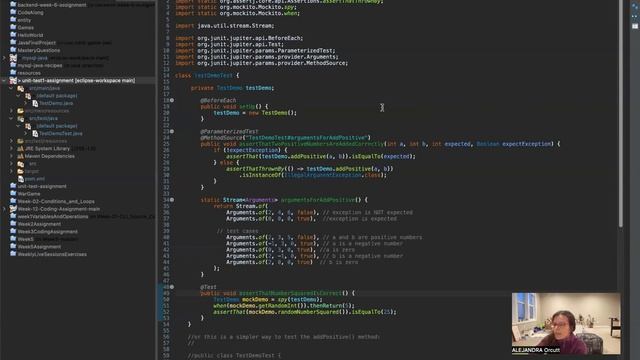The height and width of the screenshot is (360, 640).
Task: Fold the @Test method at line 48
Action: click(172, 287)
